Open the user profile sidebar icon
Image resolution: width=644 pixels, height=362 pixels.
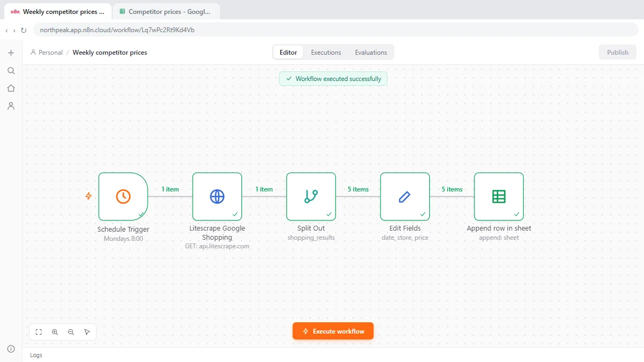[11, 106]
